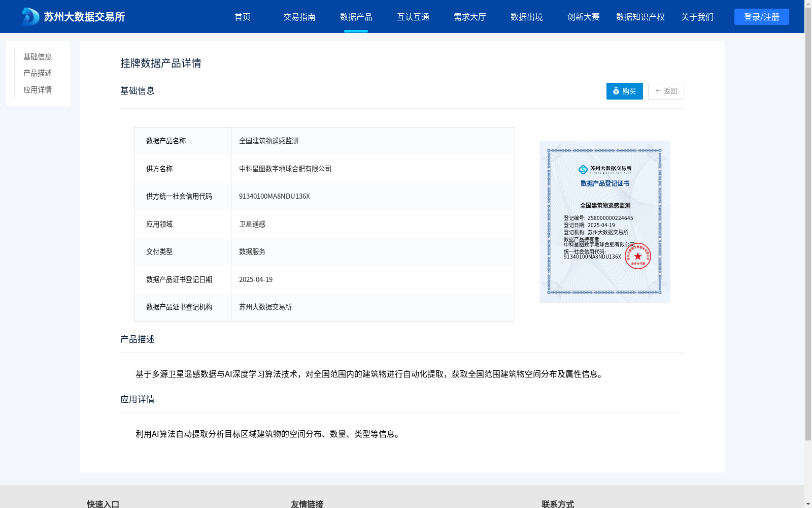This screenshot has height=508, width=812.
Task: Select the 数据产品 navigation tab
Action: (x=356, y=17)
